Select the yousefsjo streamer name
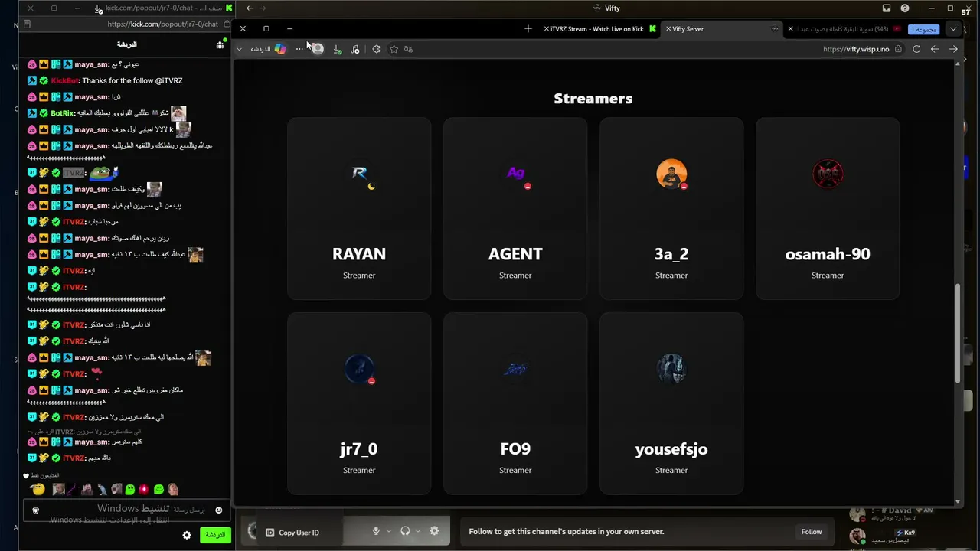The height and width of the screenshot is (551, 980). click(x=671, y=449)
